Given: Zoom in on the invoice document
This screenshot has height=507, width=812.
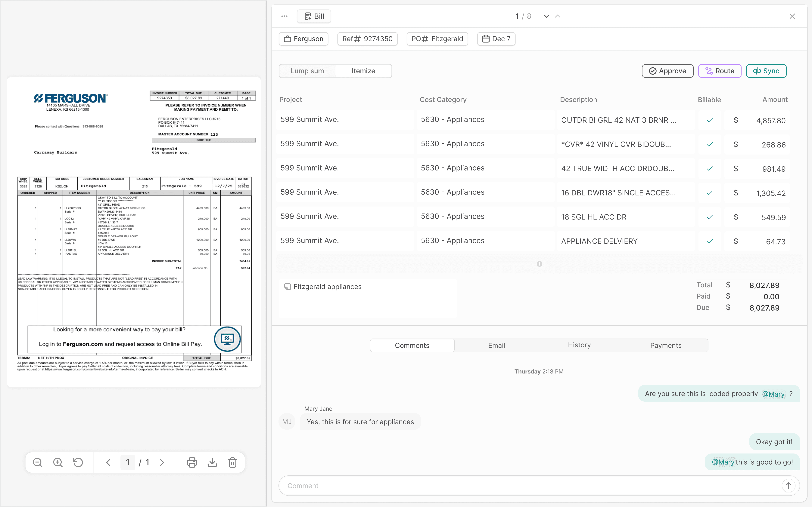Looking at the screenshot, I should point(58,462).
